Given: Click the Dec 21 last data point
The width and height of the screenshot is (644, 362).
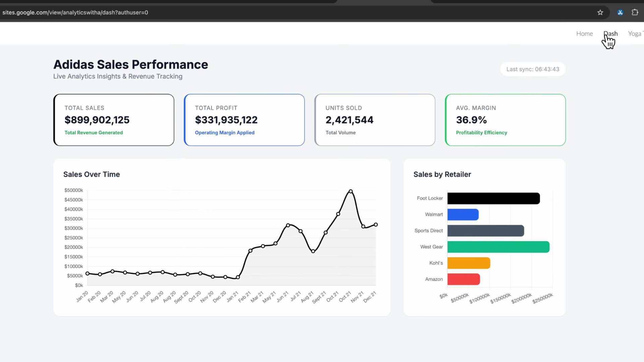Looking at the screenshot, I should (x=376, y=225).
